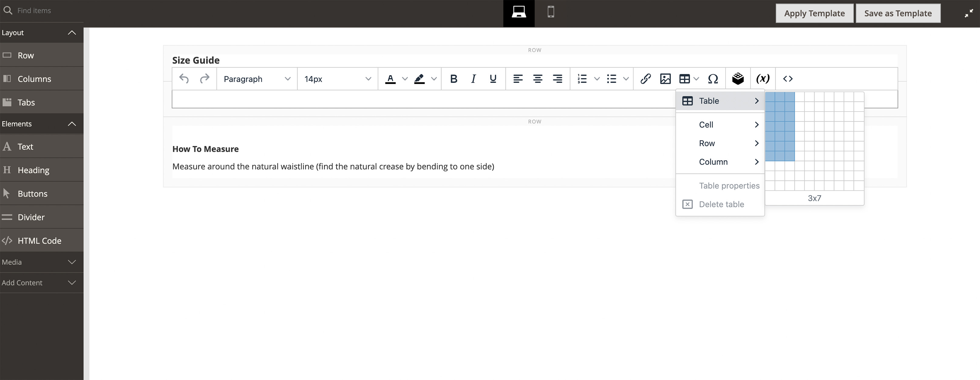Viewport: 980px width, 380px height.
Task: Click the Undo arrow icon
Action: (x=184, y=79)
